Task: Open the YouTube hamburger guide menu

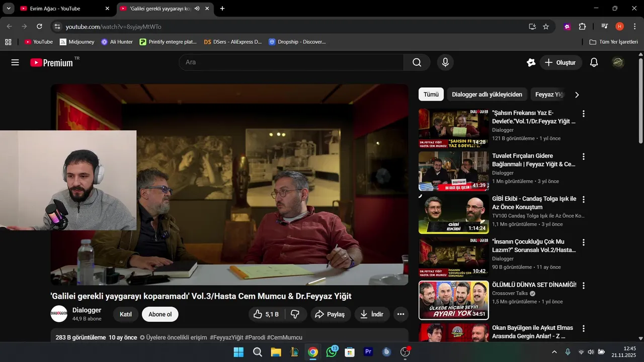Action: pos(15,62)
